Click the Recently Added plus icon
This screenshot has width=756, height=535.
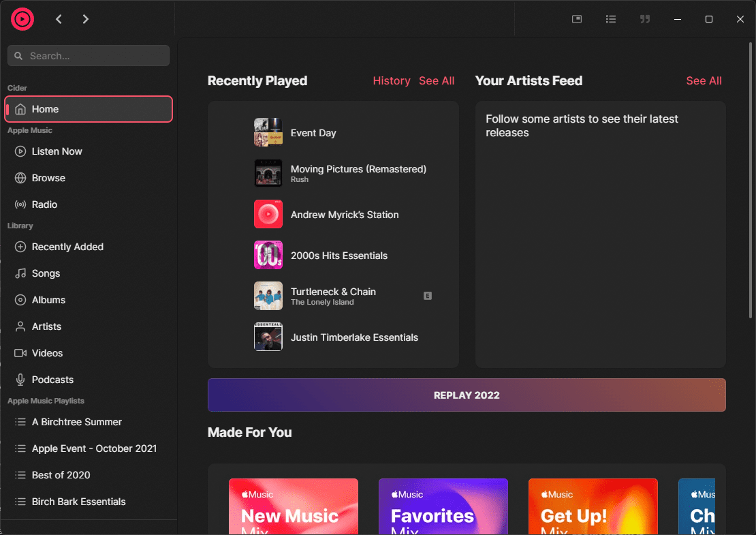pos(20,247)
